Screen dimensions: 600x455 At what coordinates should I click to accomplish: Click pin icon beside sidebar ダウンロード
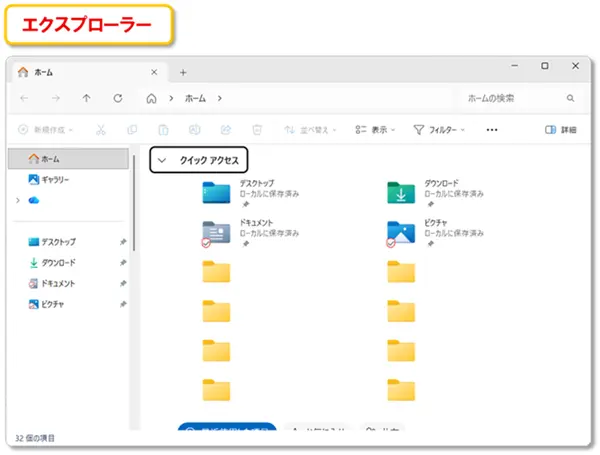click(123, 263)
